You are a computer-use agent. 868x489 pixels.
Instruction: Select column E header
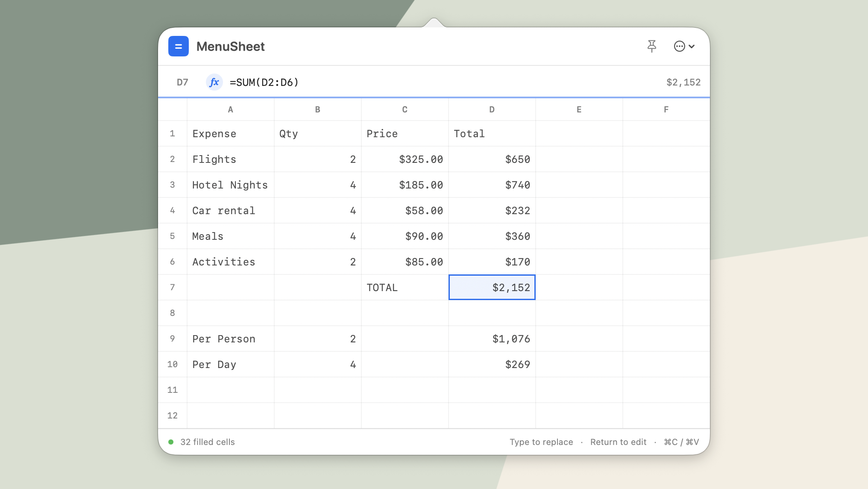(579, 109)
